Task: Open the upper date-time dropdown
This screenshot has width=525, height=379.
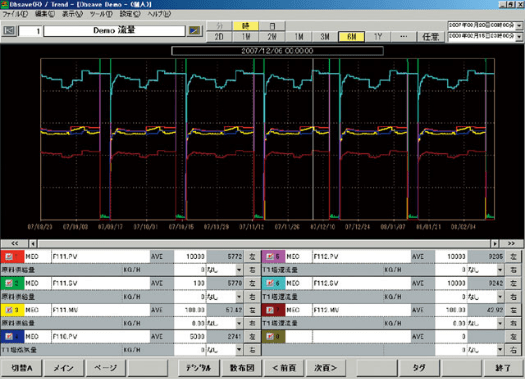Action: [519, 25]
